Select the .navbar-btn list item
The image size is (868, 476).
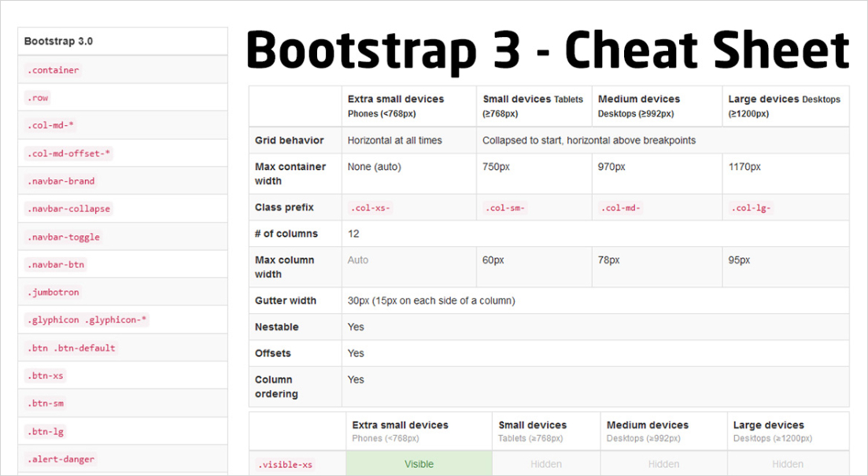pyautogui.click(x=55, y=264)
